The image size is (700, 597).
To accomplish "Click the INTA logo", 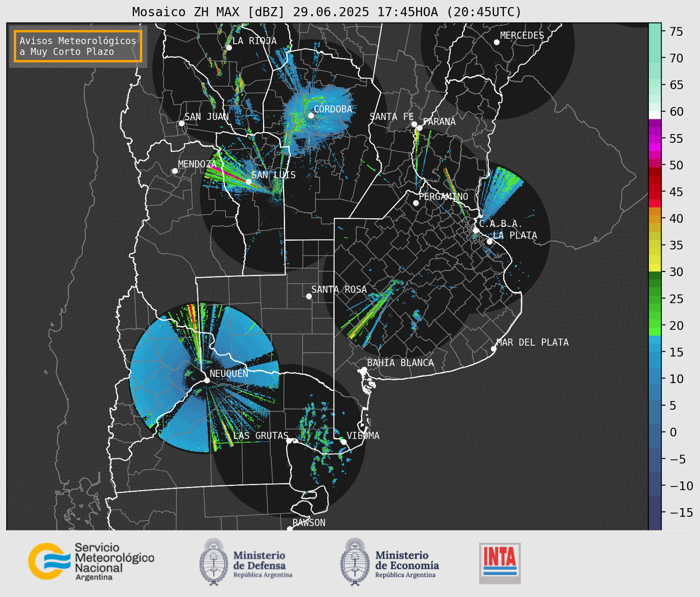I will [x=500, y=563].
